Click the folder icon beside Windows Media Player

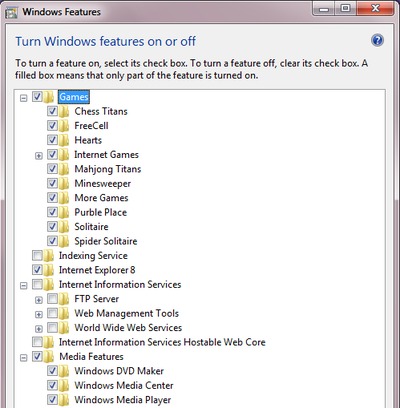64,400
